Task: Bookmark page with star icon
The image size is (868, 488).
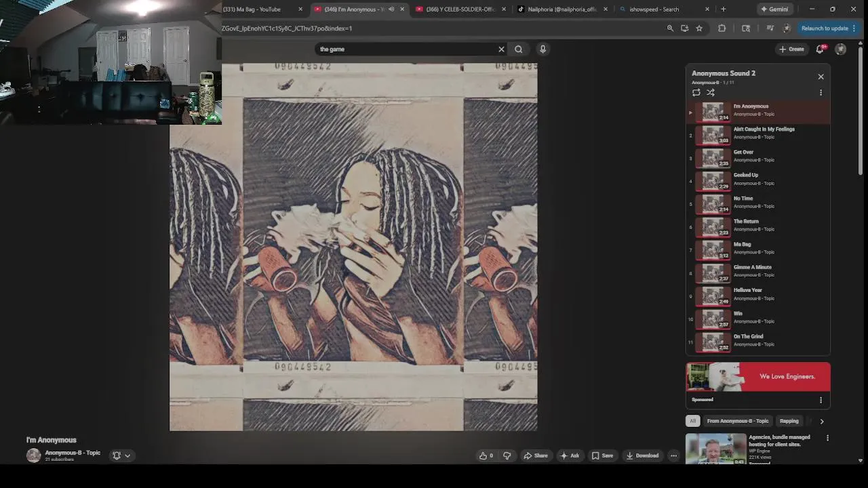Action: click(x=699, y=28)
